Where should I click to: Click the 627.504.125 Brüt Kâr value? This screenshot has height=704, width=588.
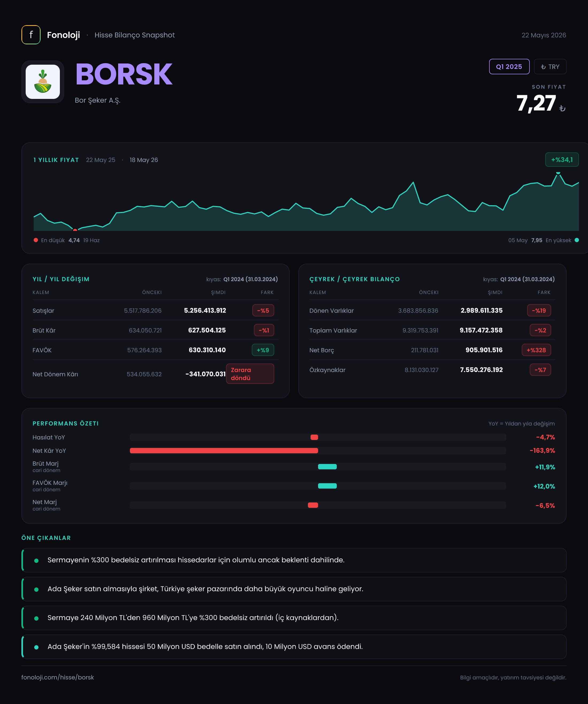(207, 330)
